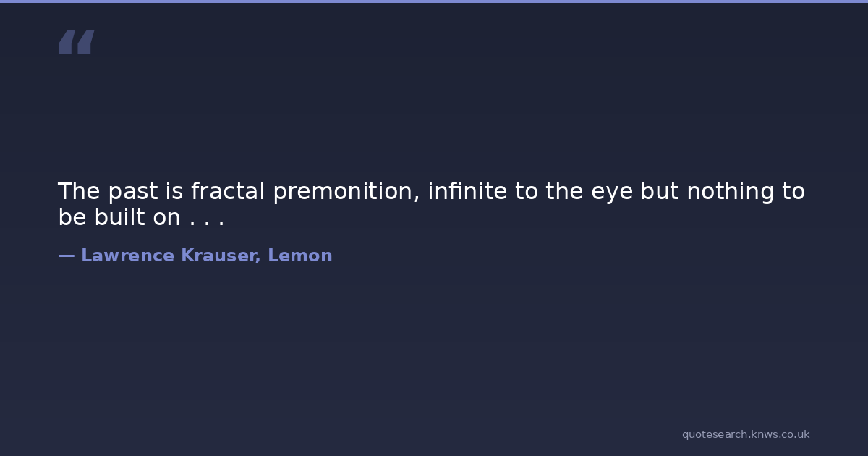Click the quotesearch.knws.co.uk link
The height and width of the screenshot is (456, 868).
click(745, 434)
